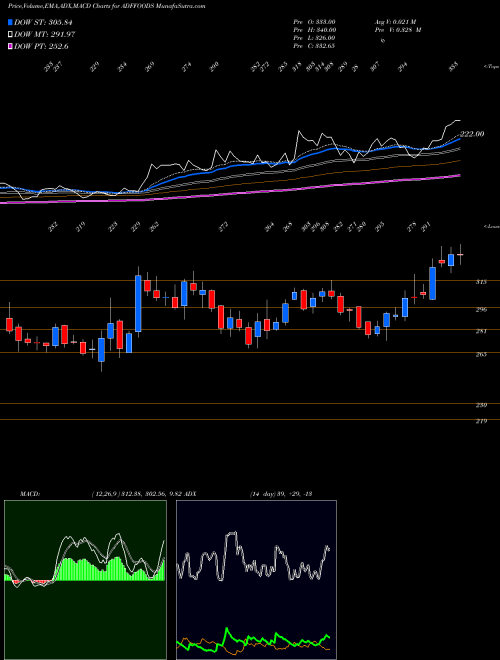Select the 'DOW MT: 291.97' legend text

tap(45, 35)
